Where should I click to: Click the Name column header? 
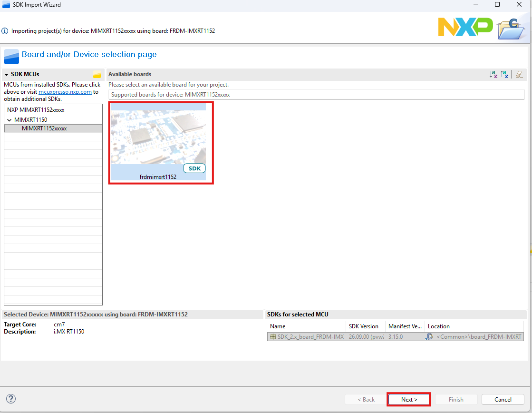[306, 326]
